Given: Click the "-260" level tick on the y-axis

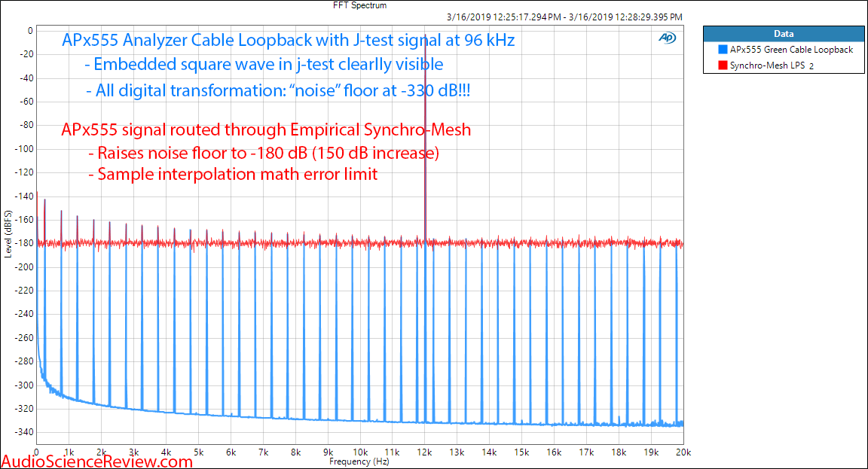Looking at the screenshot, I should pyautogui.click(x=24, y=337).
